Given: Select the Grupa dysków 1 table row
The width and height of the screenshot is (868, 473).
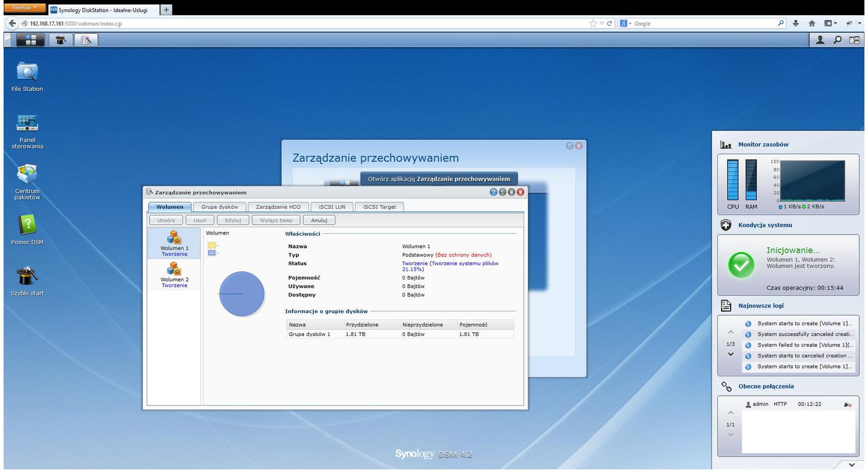Looking at the screenshot, I should (x=400, y=334).
